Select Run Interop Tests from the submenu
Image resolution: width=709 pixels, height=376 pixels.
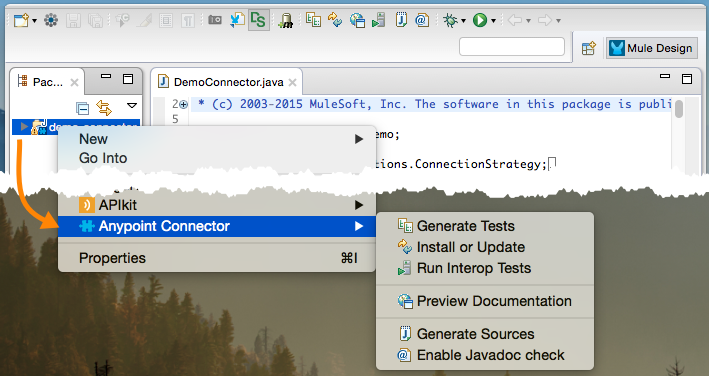[485, 268]
